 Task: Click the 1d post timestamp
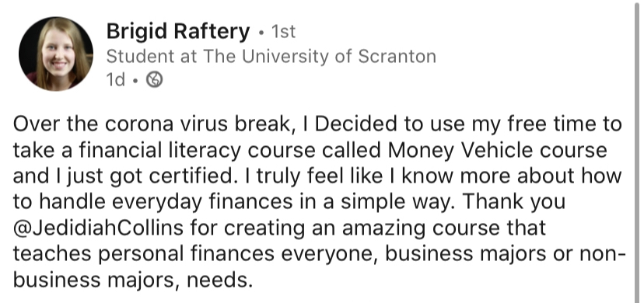coord(115,80)
